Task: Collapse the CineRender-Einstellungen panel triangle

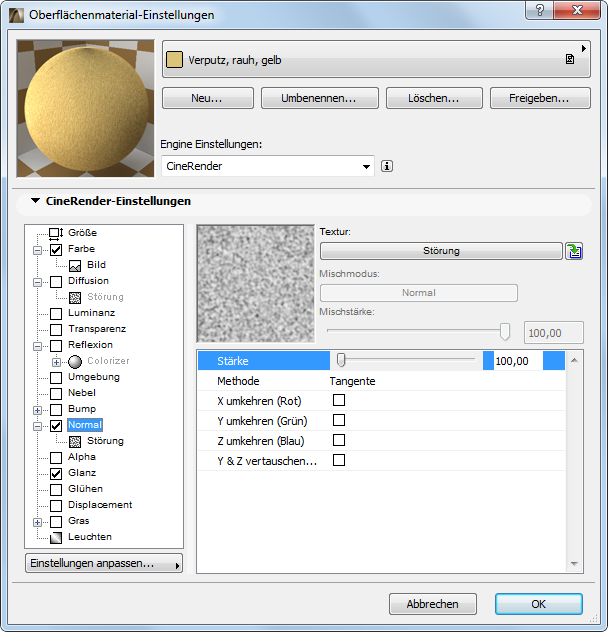Action: point(35,201)
